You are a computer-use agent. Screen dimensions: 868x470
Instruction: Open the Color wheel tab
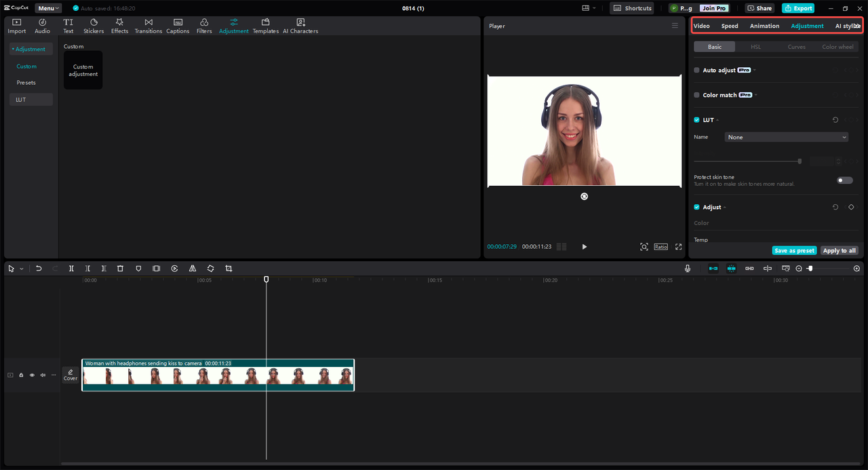(x=837, y=47)
